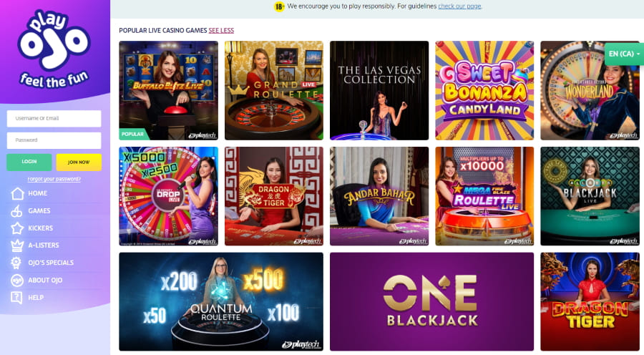Click the About OJO face icon
The width and height of the screenshot is (644, 355).
(17, 281)
